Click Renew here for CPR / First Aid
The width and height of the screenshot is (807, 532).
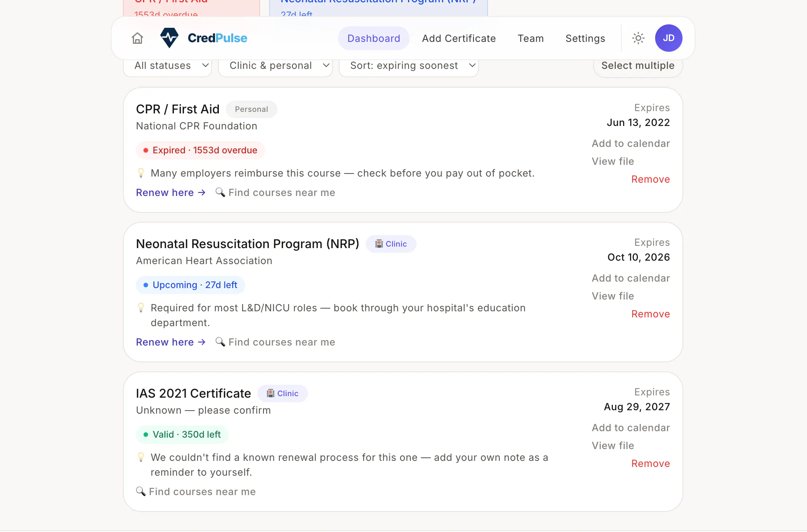point(171,193)
